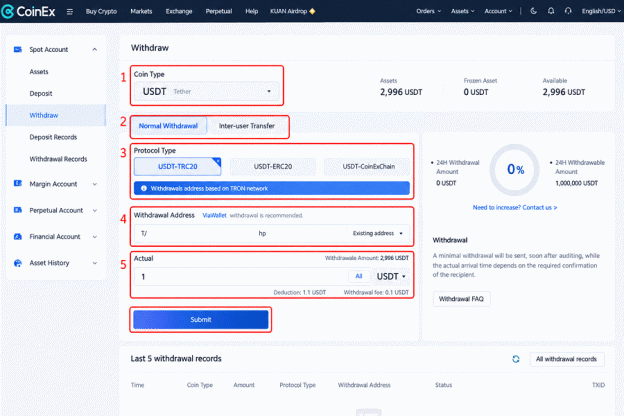624x416 pixels.
Task: Select the USDT-TRC20 protocol
Action: tap(177, 166)
